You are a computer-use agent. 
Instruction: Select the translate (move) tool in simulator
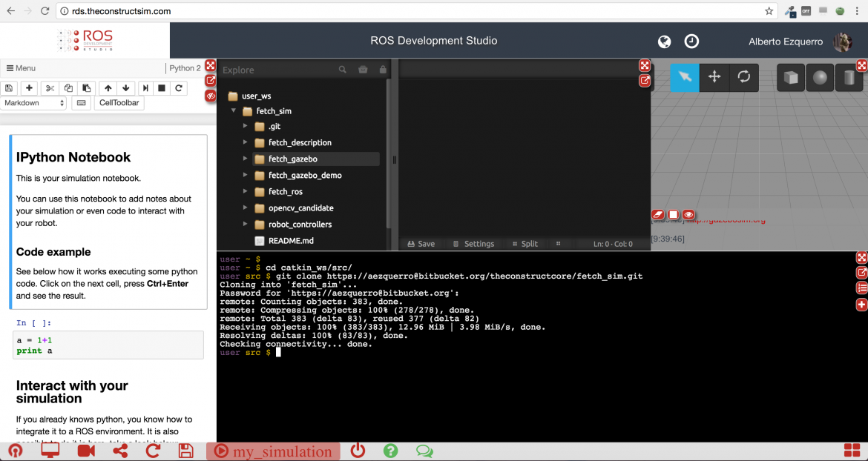[714, 77]
